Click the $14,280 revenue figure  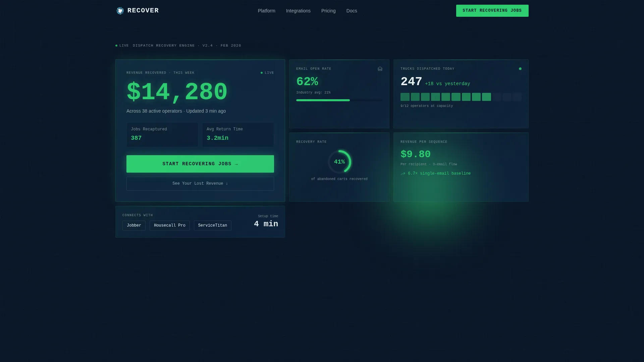pyautogui.click(x=177, y=92)
